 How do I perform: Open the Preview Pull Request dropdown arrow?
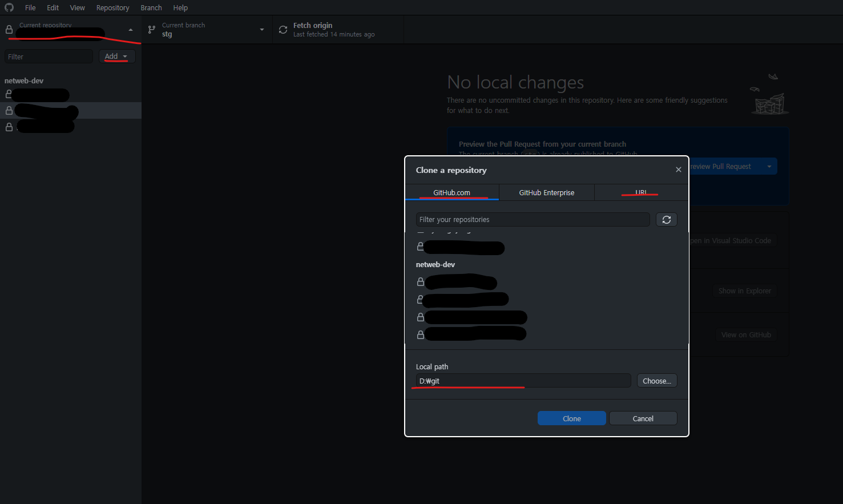tap(769, 167)
